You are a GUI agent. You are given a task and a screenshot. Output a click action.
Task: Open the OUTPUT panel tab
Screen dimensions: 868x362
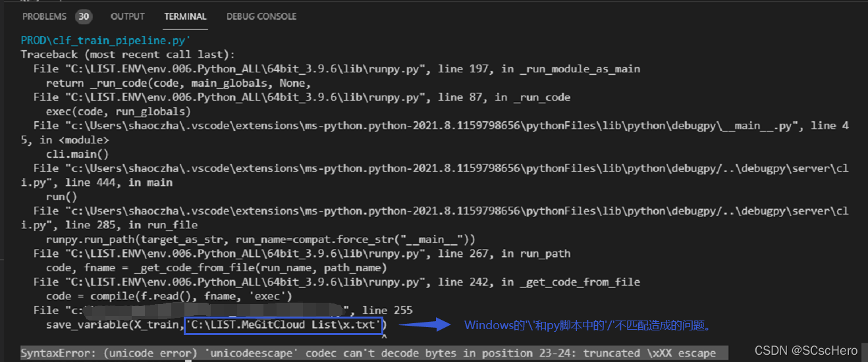pyautogui.click(x=128, y=16)
